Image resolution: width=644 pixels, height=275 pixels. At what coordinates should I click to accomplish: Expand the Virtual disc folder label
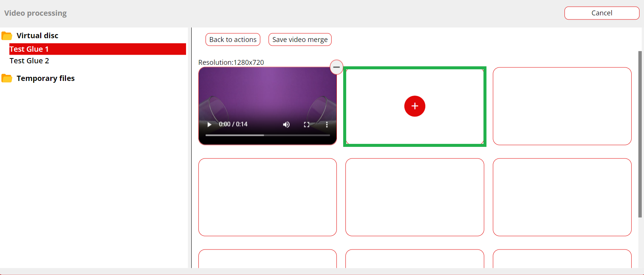point(38,36)
